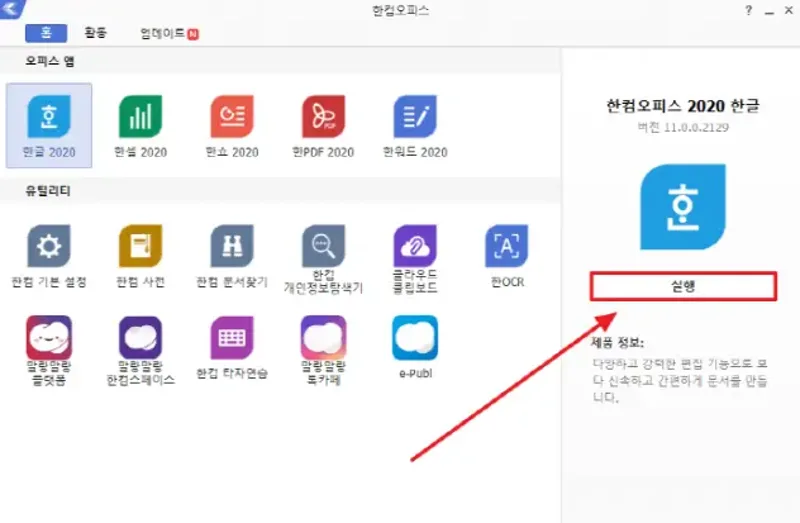Select the 클라우드 클립보드 icon
This screenshot has height=523, width=800.
click(415, 246)
